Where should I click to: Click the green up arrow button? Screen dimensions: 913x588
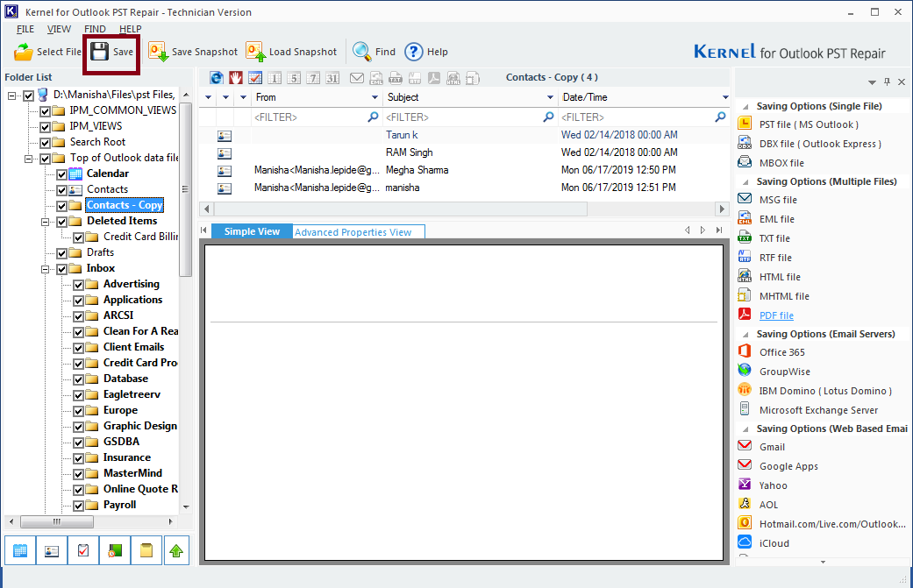(x=176, y=550)
